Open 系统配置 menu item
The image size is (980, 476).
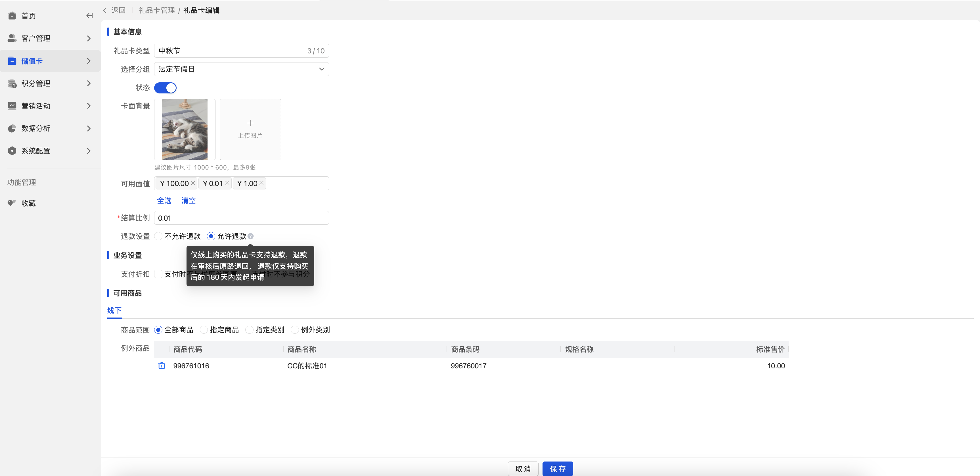pos(36,151)
